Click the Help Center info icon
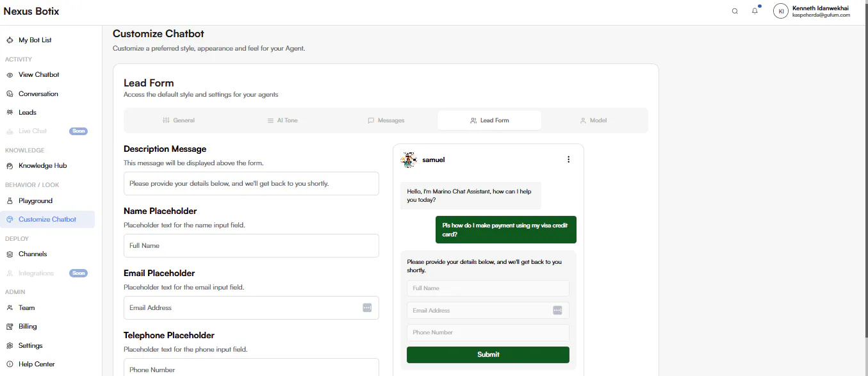Viewport: 868px width, 376px height. (10, 364)
